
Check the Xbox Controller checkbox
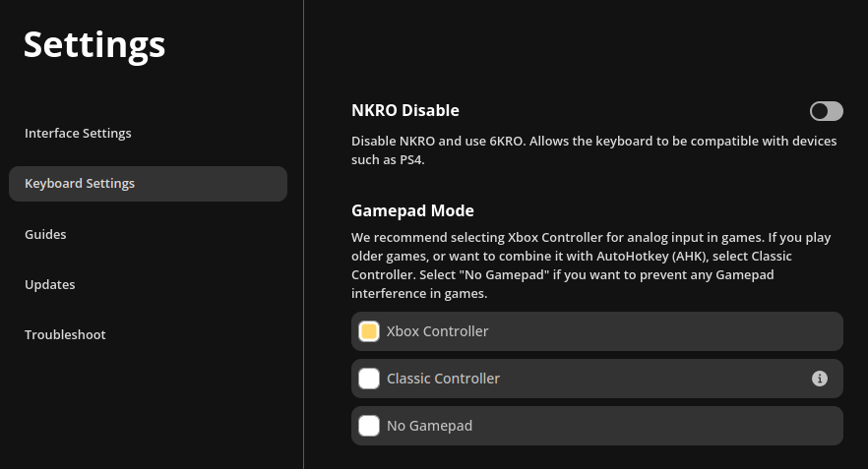pos(369,331)
